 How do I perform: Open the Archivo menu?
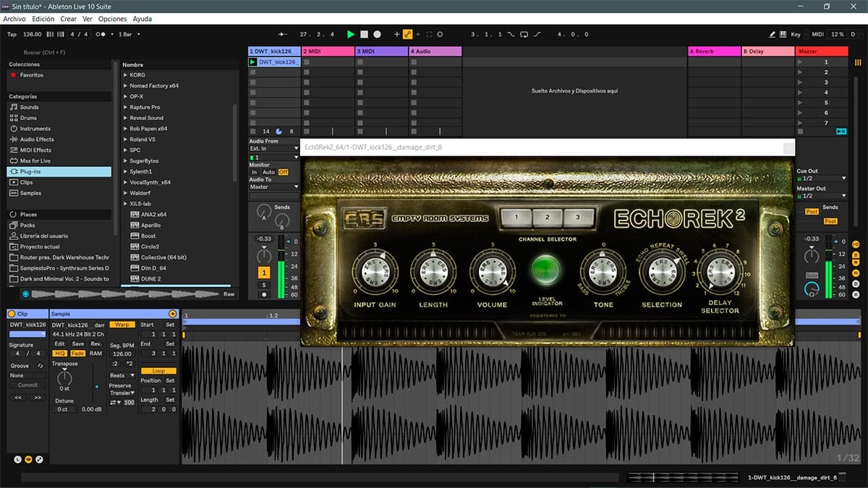tap(14, 19)
